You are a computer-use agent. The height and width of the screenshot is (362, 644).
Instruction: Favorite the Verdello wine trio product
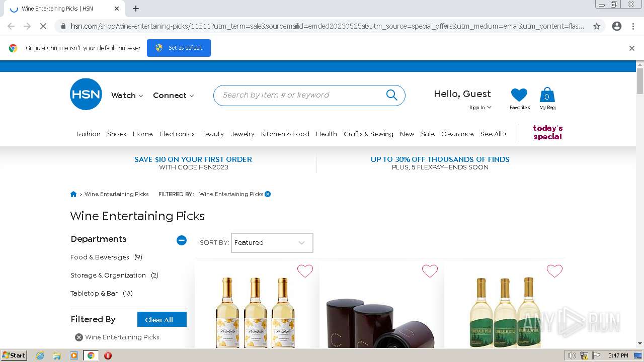305,271
